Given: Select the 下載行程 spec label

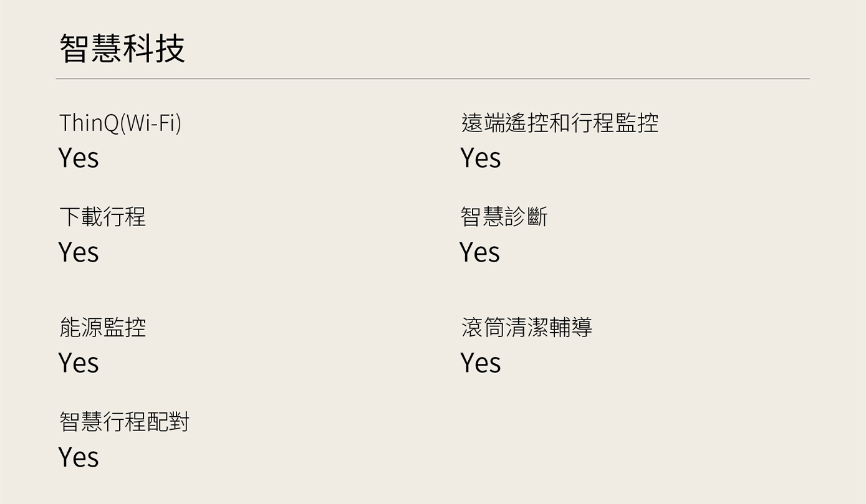Looking at the screenshot, I should [102, 217].
